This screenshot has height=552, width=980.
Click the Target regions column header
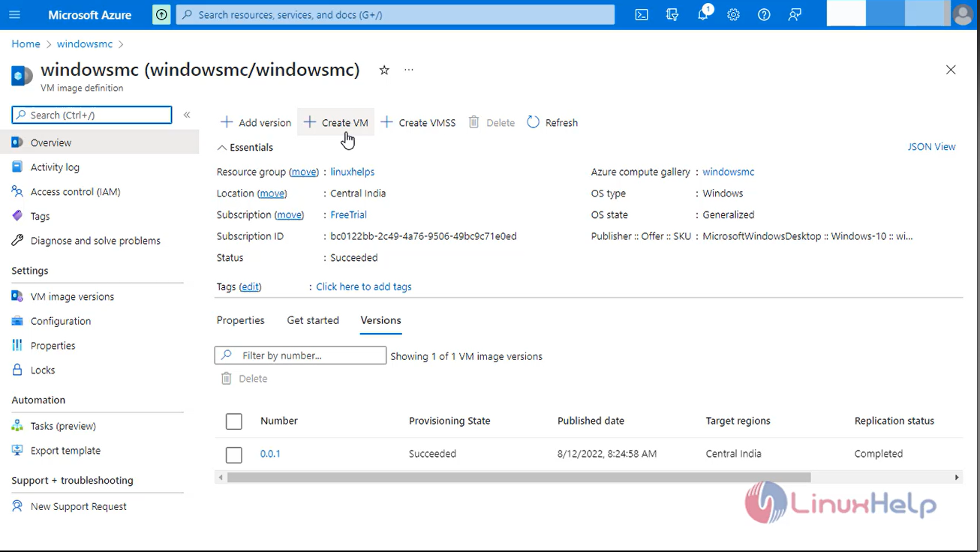[x=738, y=421]
